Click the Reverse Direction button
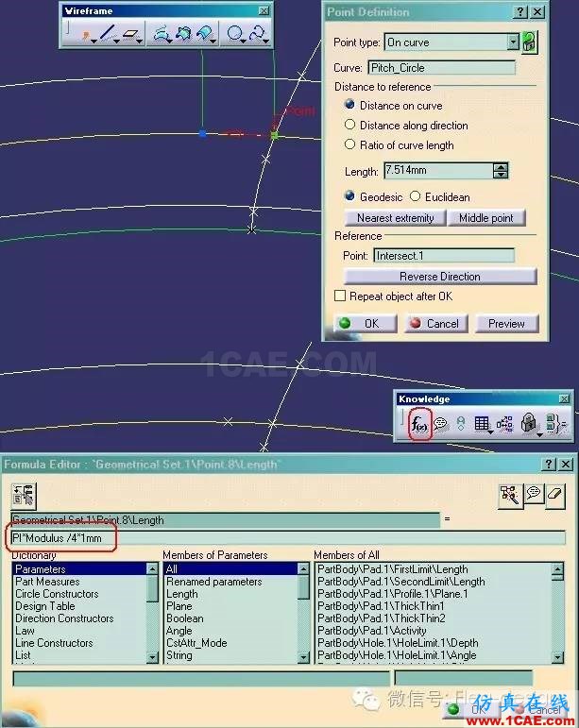 point(440,277)
